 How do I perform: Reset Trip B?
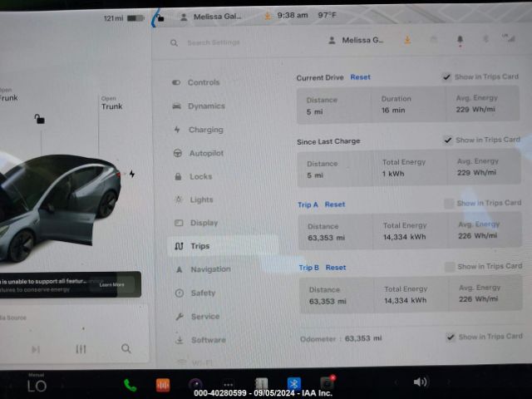pyautogui.click(x=336, y=268)
